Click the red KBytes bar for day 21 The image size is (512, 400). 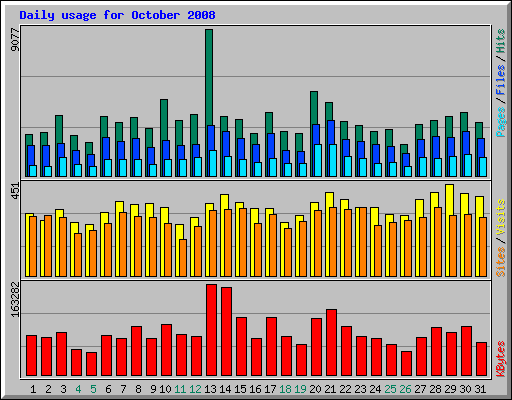(331, 343)
